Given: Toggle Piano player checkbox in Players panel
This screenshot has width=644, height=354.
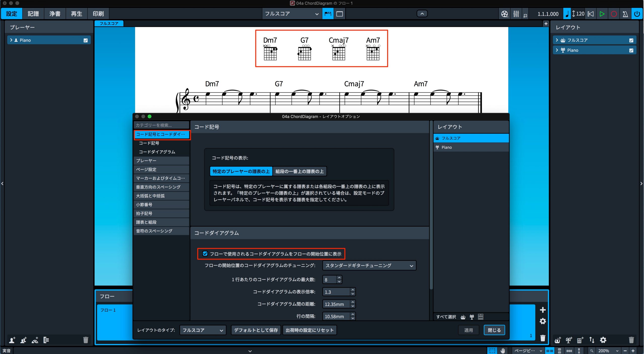Looking at the screenshot, I should click(x=86, y=40).
